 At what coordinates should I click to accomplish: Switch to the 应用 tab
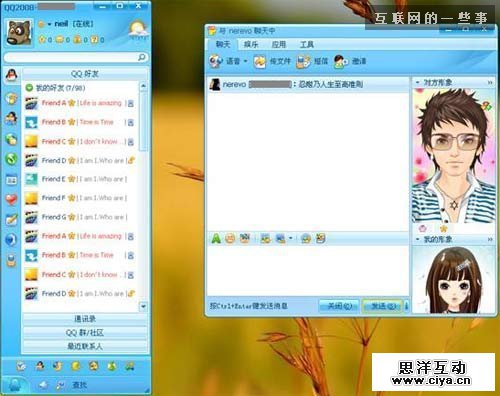click(279, 44)
